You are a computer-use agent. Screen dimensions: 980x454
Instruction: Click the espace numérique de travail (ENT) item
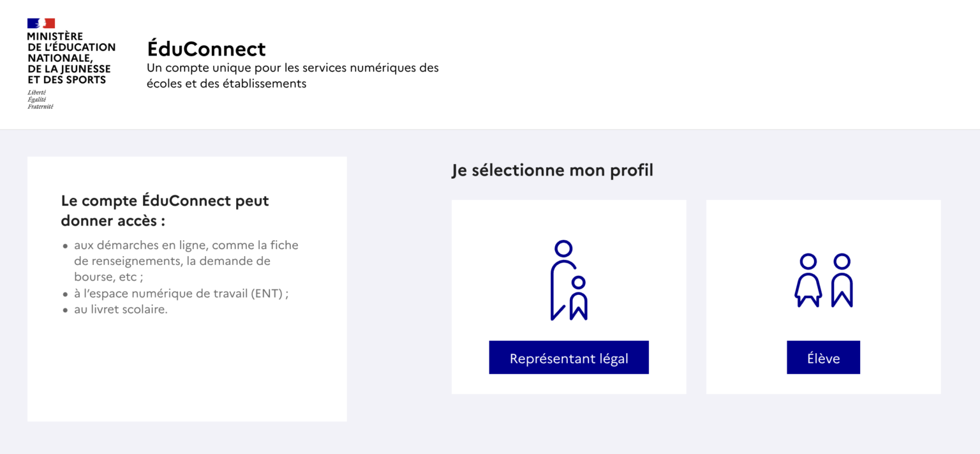point(181,294)
